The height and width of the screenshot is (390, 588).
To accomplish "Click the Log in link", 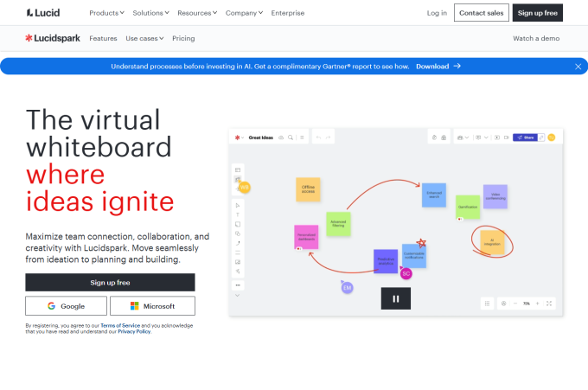I will click(437, 13).
